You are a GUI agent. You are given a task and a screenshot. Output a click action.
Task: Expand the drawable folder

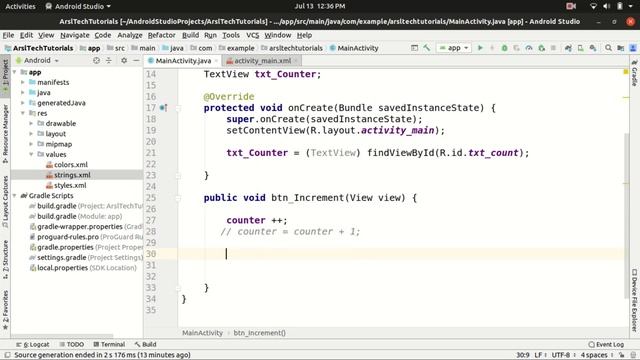[31, 123]
